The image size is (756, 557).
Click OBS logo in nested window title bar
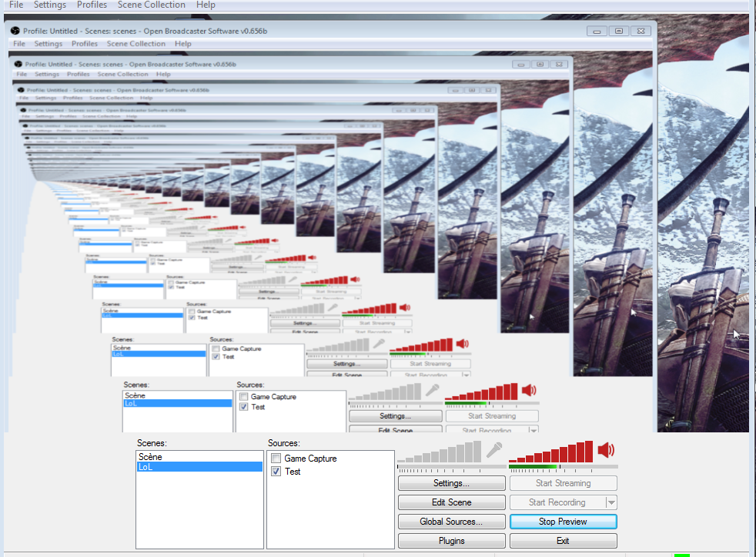coord(15,31)
